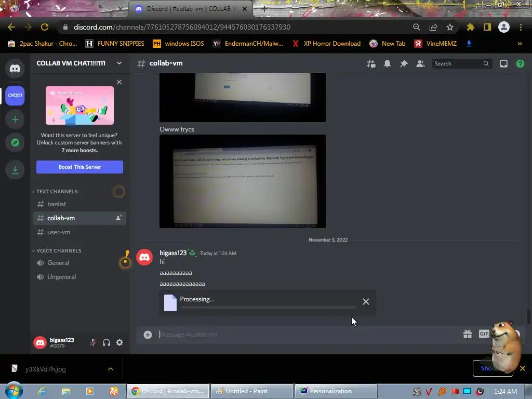Click Boost This Server button

click(79, 167)
